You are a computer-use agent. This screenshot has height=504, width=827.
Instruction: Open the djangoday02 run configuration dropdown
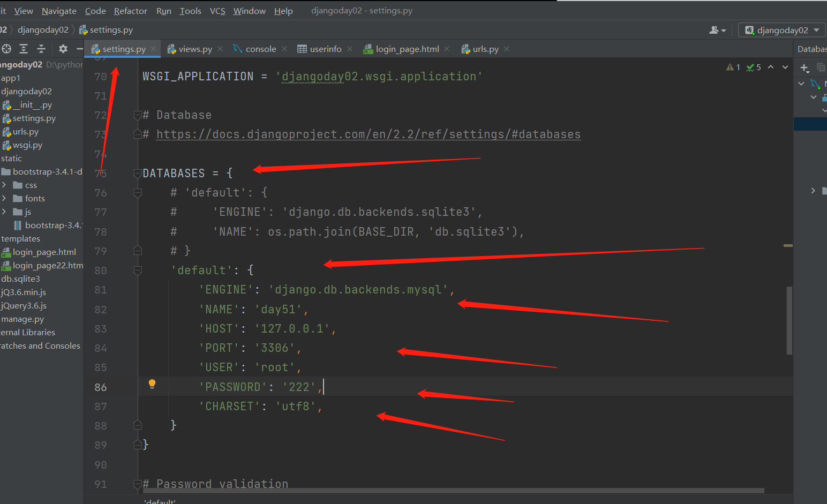pyautogui.click(x=782, y=30)
